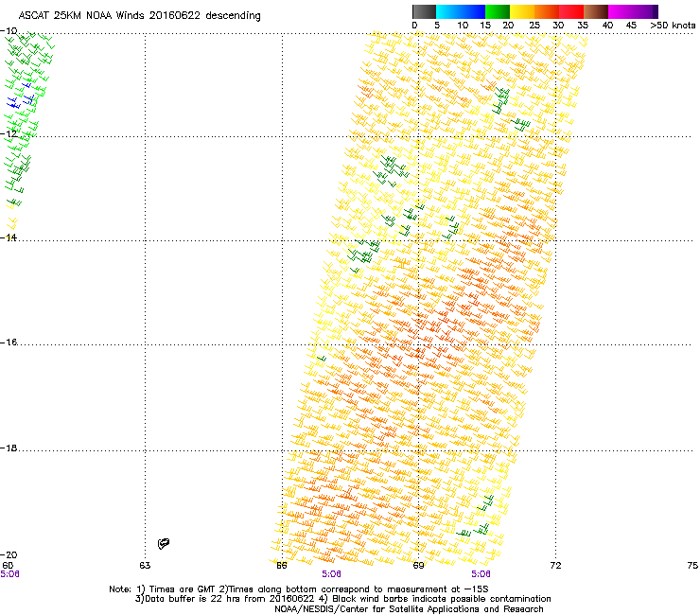The width and height of the screenshot is (700, 615).
Task: Click the '10' legend tick label
Action: pos(463,26)
